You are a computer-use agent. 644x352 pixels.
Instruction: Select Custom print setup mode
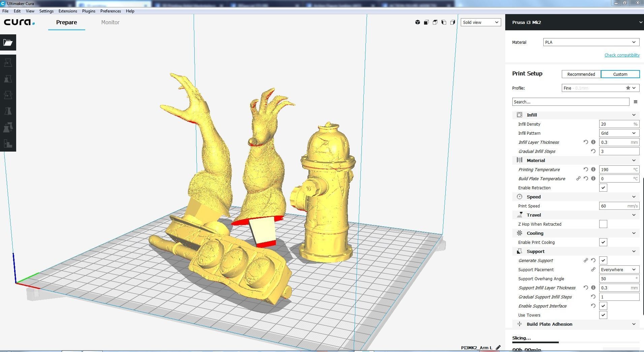(x=620, y=74)
